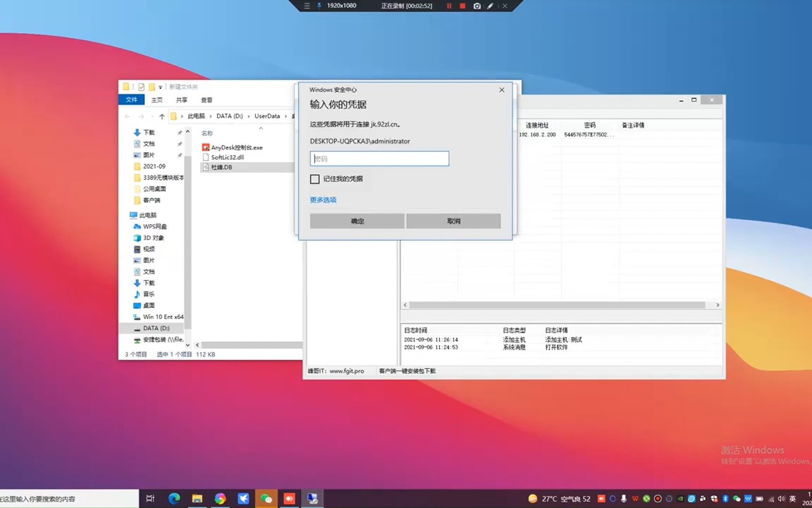This screenshot has width=812, height=508.
Task: Sort files by the 名称 column header
Action: (x=207, y=133)
